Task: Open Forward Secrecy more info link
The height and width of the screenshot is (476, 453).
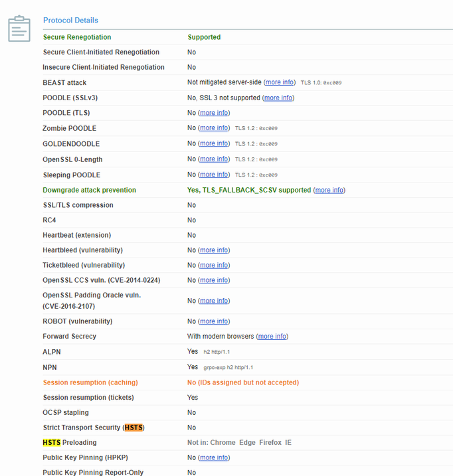Action: click(x=272, y=337)
